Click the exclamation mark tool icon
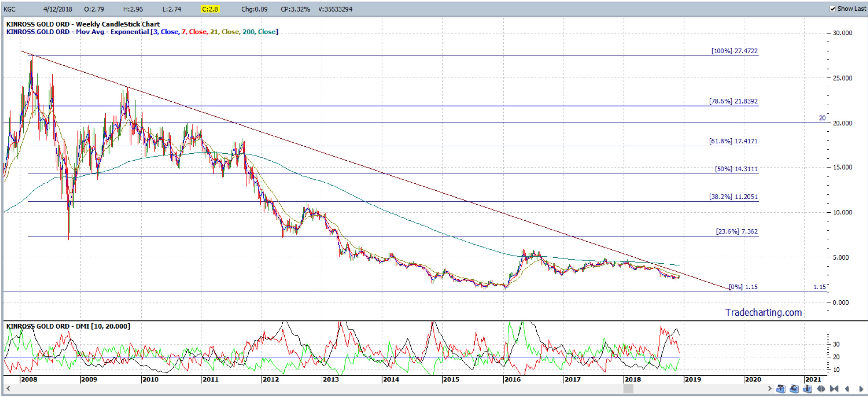 (808, 389)
